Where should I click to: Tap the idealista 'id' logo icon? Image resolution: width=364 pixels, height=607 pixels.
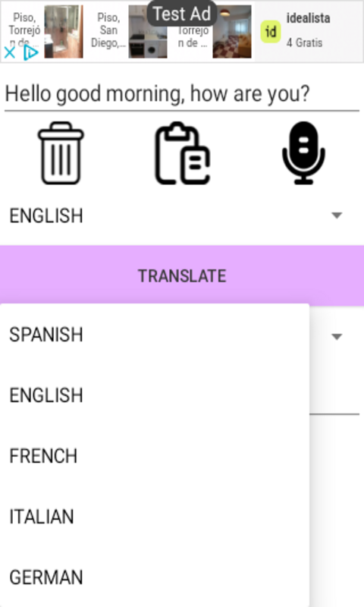(x=271, y=32)
